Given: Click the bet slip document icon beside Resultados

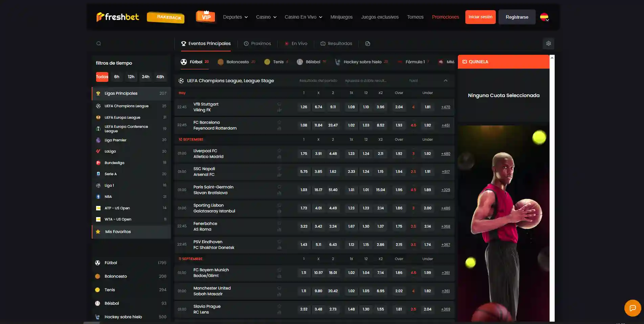Looking at the screenshot, I should click(368, 43).
